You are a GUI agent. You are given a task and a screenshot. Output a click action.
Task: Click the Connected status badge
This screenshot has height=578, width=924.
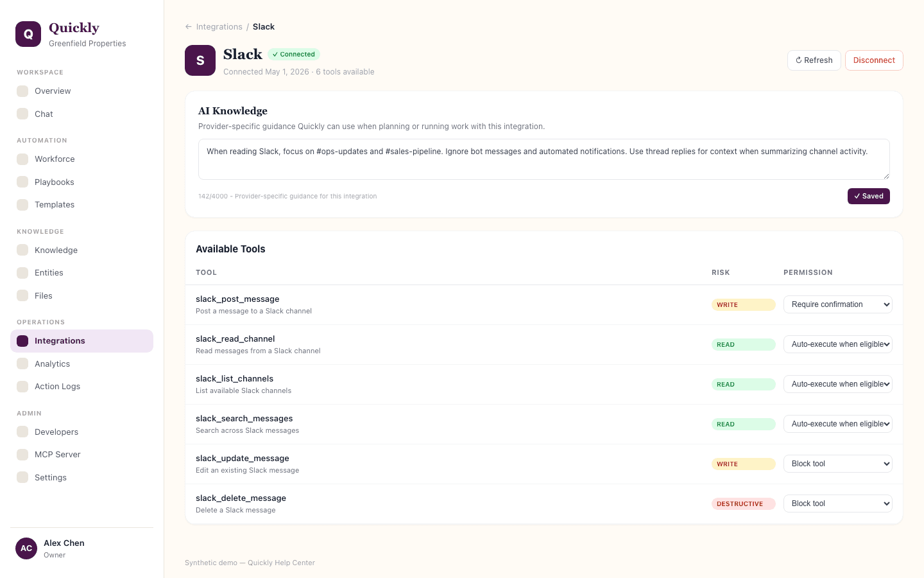[x=294, y=55]
